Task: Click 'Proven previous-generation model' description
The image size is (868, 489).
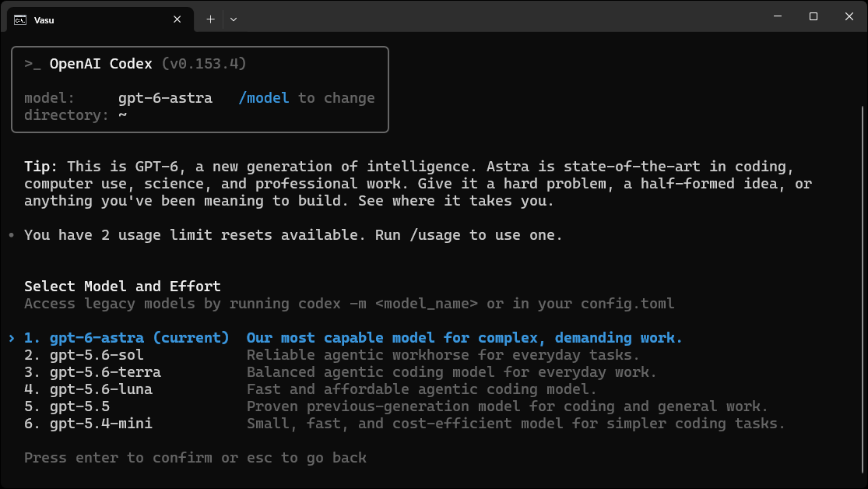Action: pyautogui.click(x=508, y=406)
